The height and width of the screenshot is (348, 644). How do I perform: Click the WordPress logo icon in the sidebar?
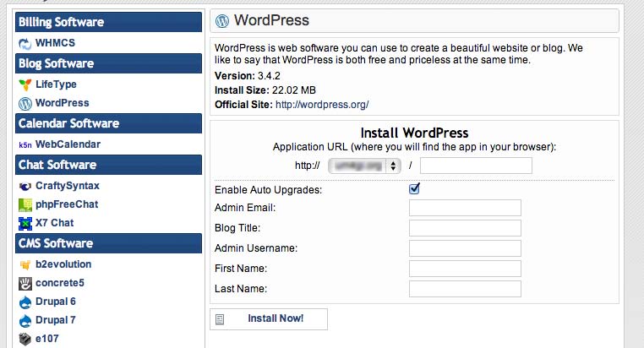coord(25,103)
